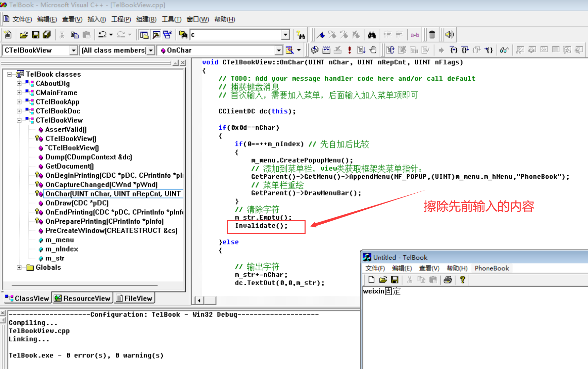Toggle the Output window icon
The height and width of the screenshot is (369, 588).
coord(156,34)
